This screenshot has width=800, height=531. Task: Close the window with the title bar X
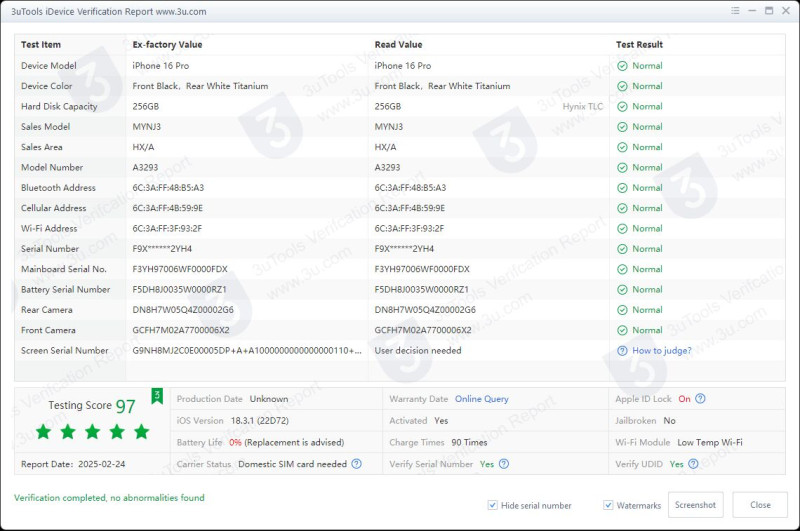click(x=786, y=11)
